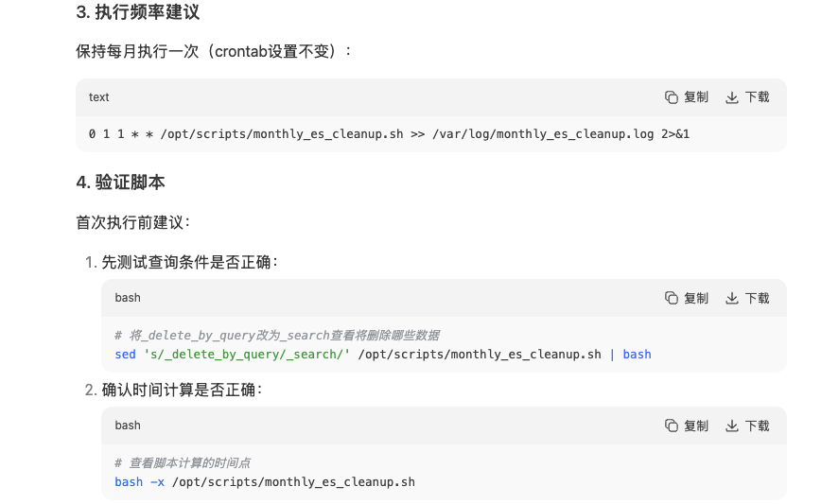839x504 pixels.
Task: Click the 'bash -x /opt/scripts' command line
Action: [265, 482]
